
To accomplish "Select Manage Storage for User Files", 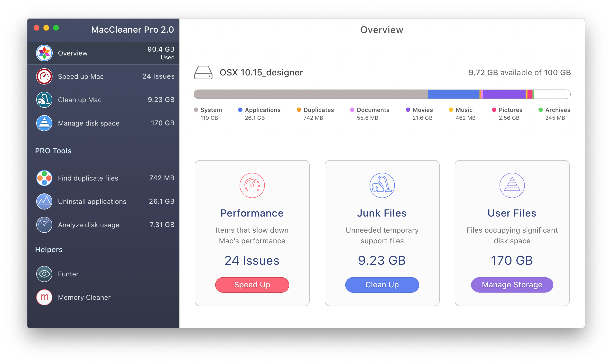I will [x=512, y=285].
